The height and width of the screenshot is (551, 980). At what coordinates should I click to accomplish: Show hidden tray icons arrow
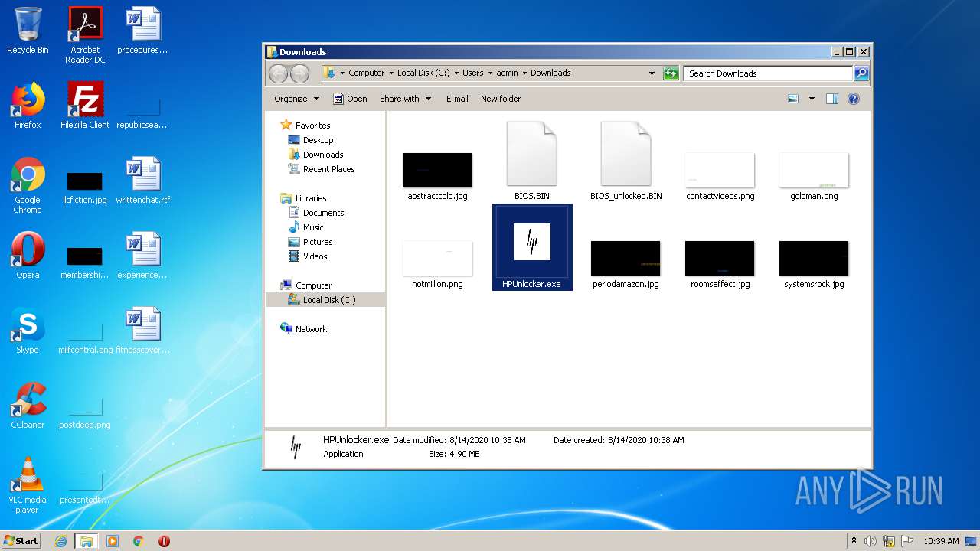pos(854,541)
